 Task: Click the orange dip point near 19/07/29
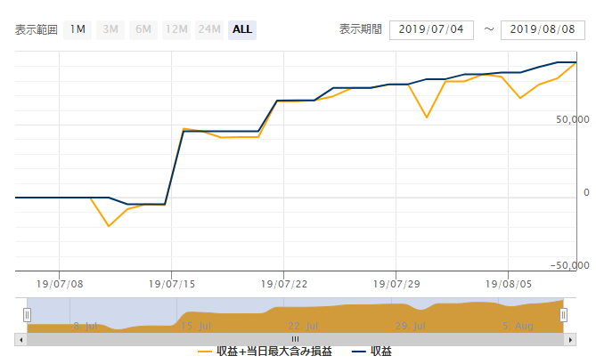pyautogui.click(x=427, y=117)
